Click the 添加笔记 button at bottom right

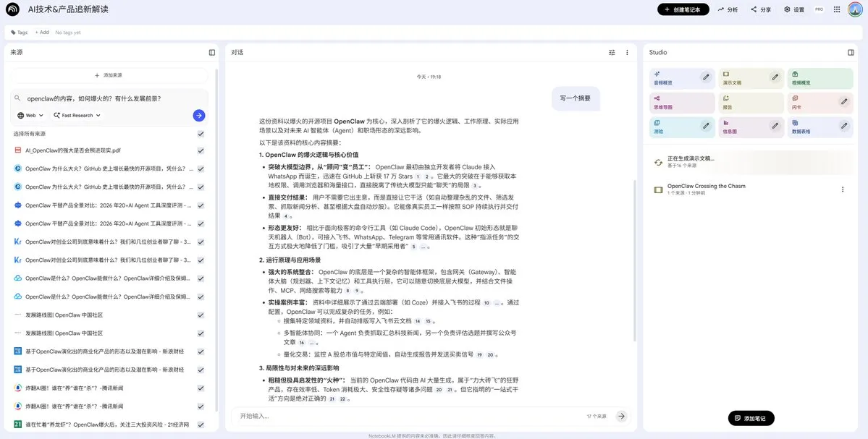coord(751,418)
